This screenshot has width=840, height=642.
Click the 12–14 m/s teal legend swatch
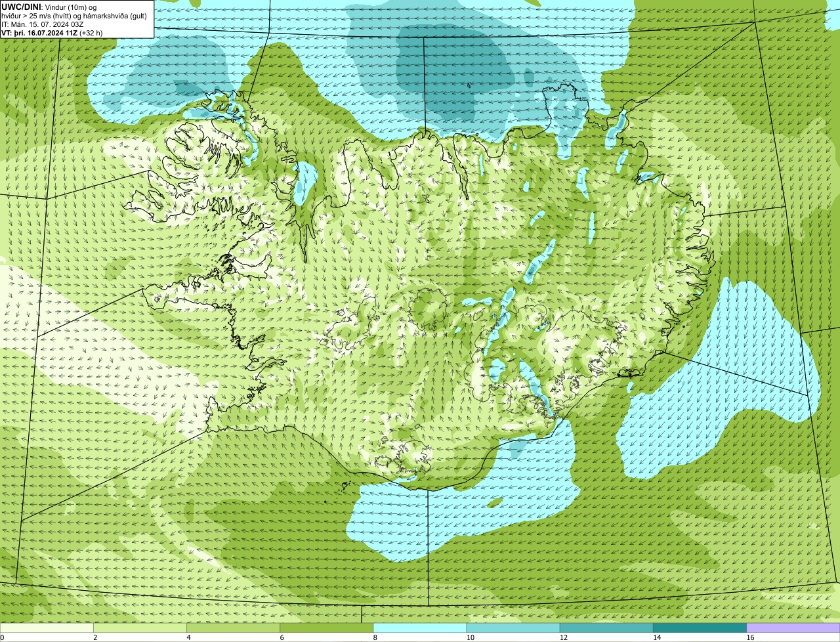(x=606, y=628)
